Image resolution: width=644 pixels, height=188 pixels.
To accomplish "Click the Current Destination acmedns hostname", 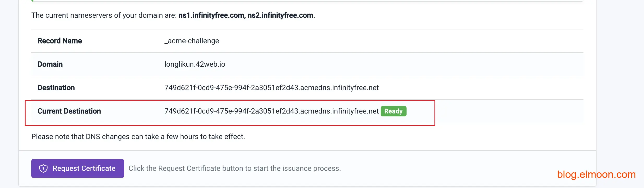I will point(271,111).
